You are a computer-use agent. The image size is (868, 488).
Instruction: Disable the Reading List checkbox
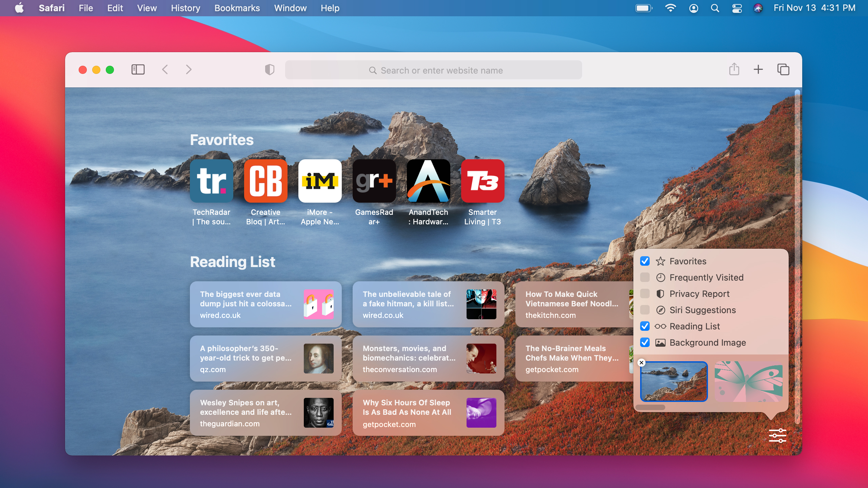[645, 326]
